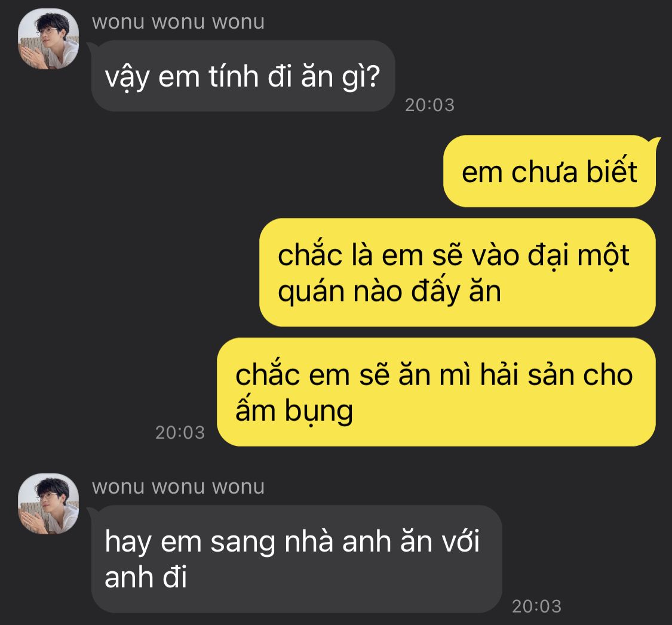Click the lower "wonu wonu wonu" sender name
The width and height of the screenshot is (672, 625).
178,487
